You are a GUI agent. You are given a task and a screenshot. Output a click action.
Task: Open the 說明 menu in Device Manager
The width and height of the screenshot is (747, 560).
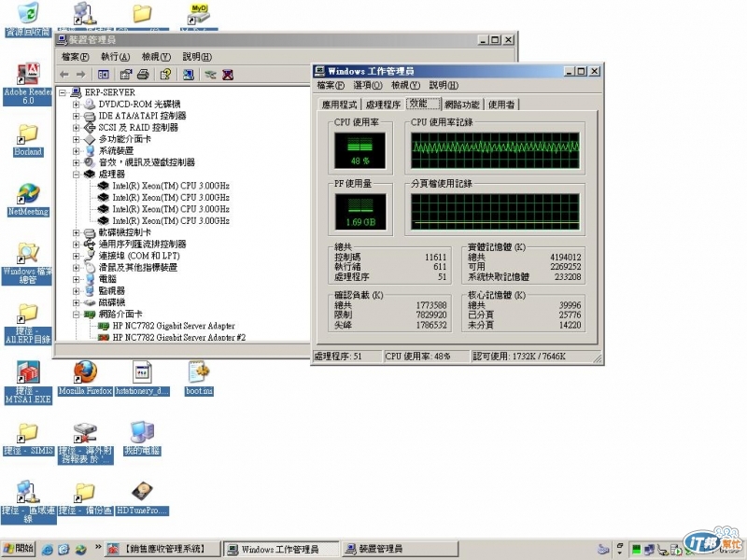[x=197, y=57]
